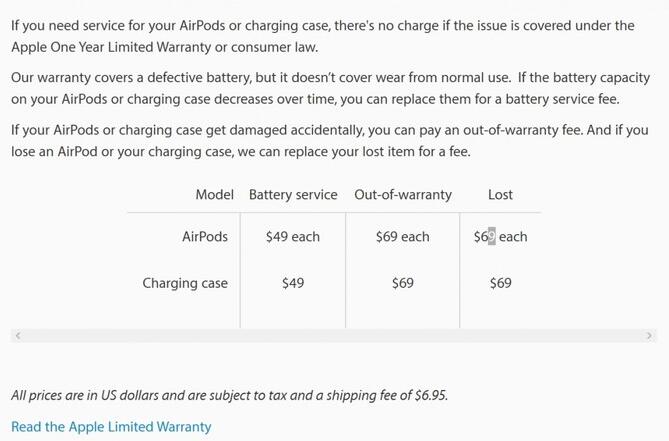Click the paragraph about Apple One Year Limited Warranty
This screenshot has width=669, height=441.
tap(323, 36)
